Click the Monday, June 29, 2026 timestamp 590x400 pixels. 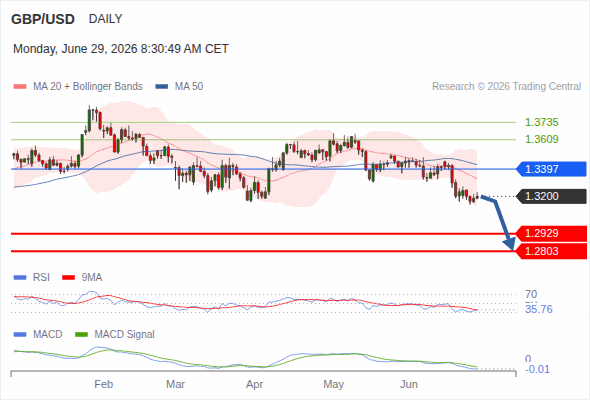coord(121,49)
